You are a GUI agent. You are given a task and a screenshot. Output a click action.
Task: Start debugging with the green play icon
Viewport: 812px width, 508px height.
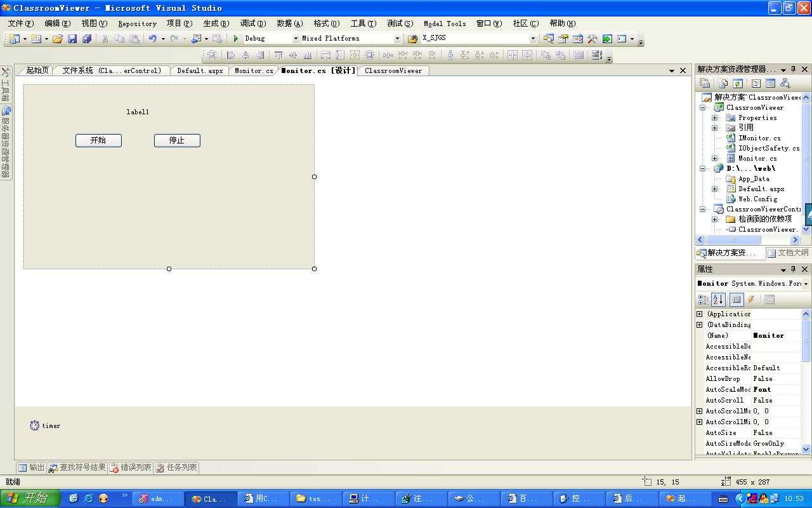coord(236,39)
